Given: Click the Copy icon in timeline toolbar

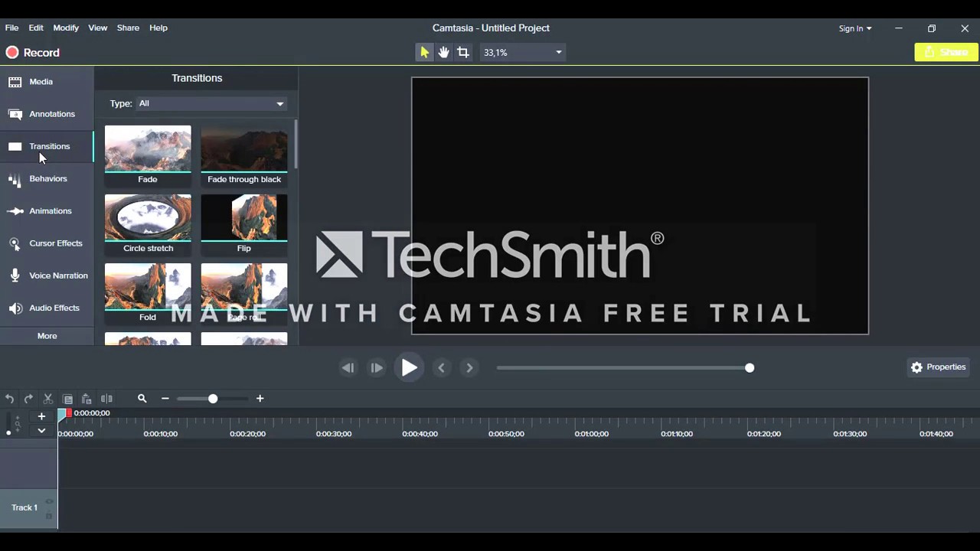Looking at the screenshot, I should tap(67, 399).
